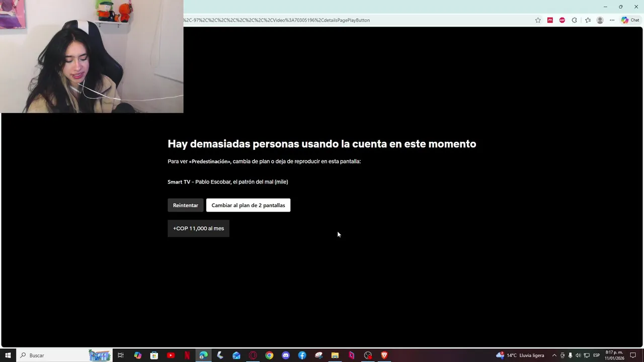Screen dimensions: 644x362
Task: Switch the ESP input language indicator
Action: pos(597,355)
